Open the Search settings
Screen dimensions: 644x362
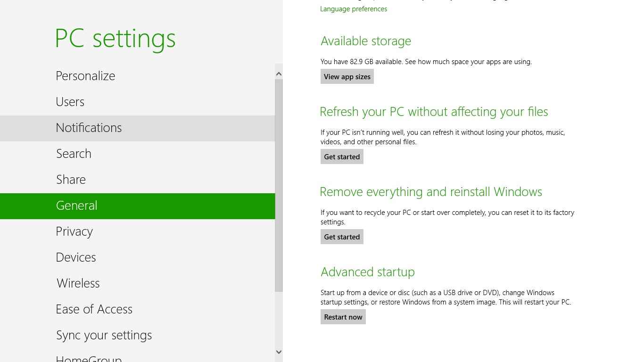[x=74, y=153]
